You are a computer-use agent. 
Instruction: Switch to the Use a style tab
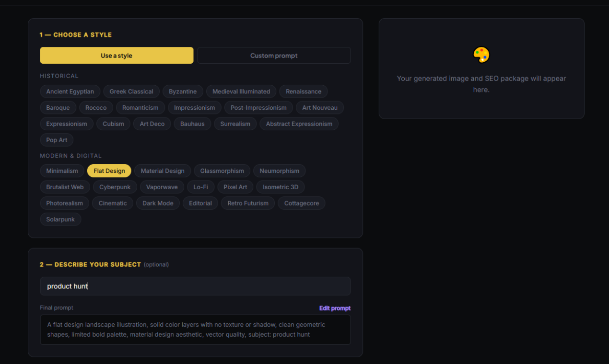[x=117, y=56]
